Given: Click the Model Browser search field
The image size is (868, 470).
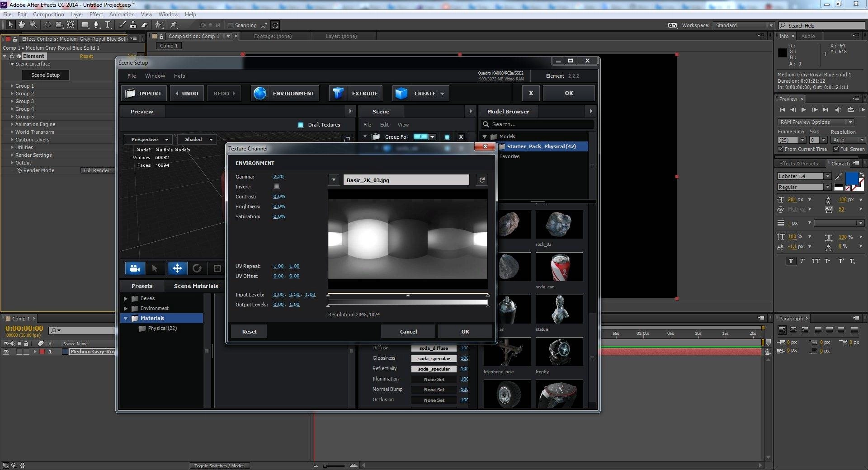Looking at the screenshot, I should tap(537, 124).
